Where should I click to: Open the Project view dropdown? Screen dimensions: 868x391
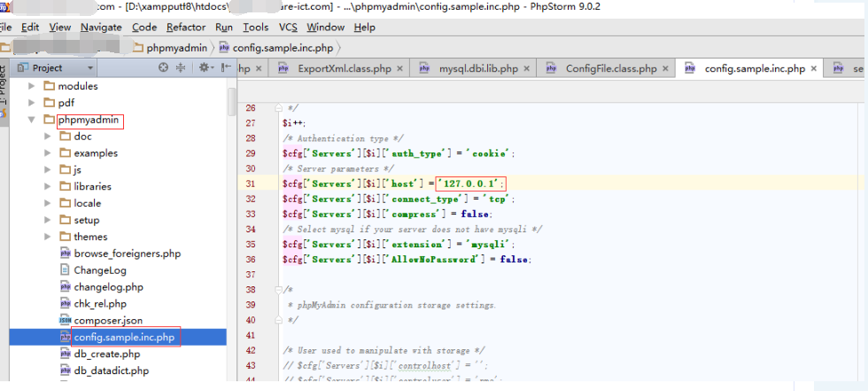click(90, 67)
